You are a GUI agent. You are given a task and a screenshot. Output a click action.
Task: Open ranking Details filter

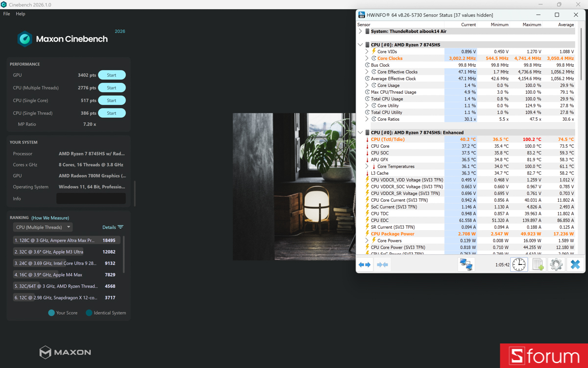pos(113,227)
